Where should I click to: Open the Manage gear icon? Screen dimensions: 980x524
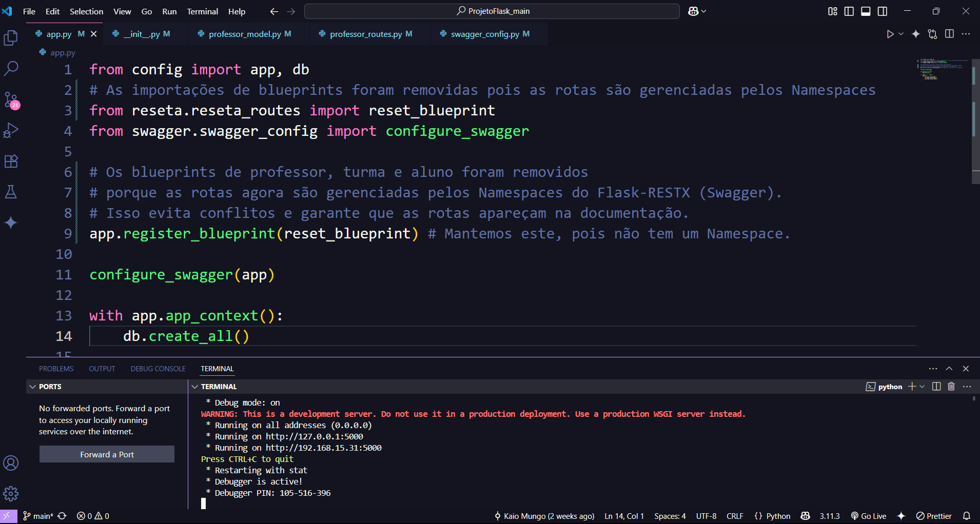(11, 494)
